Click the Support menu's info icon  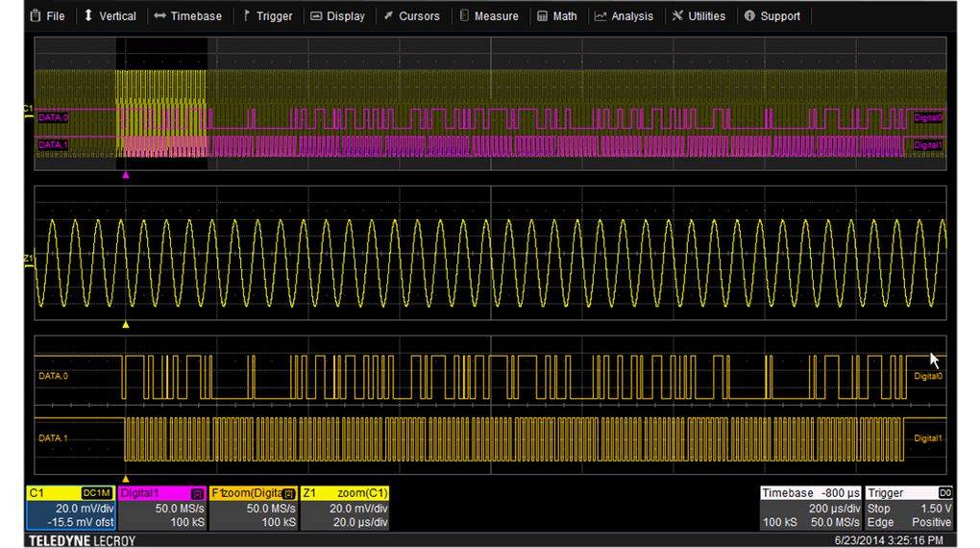[x=749, y=15]
